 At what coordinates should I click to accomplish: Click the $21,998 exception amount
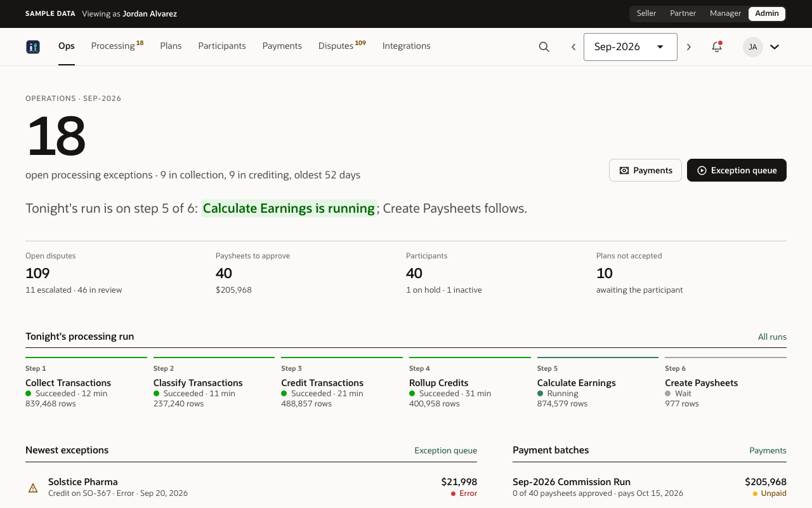pos(459,482)
